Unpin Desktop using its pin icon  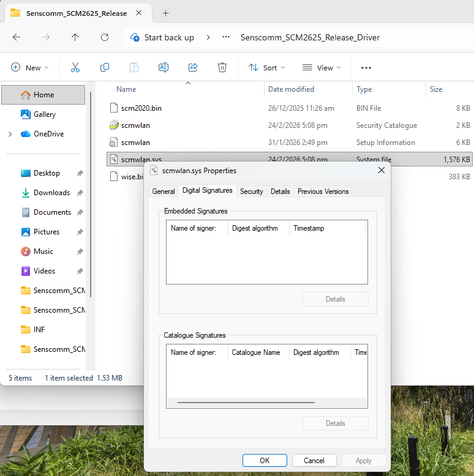tap(80, 173)
